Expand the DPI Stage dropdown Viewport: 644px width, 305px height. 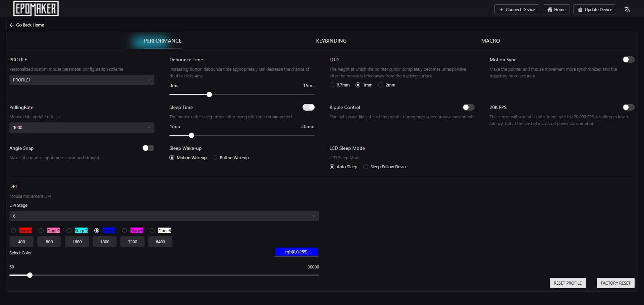point(164,216)
